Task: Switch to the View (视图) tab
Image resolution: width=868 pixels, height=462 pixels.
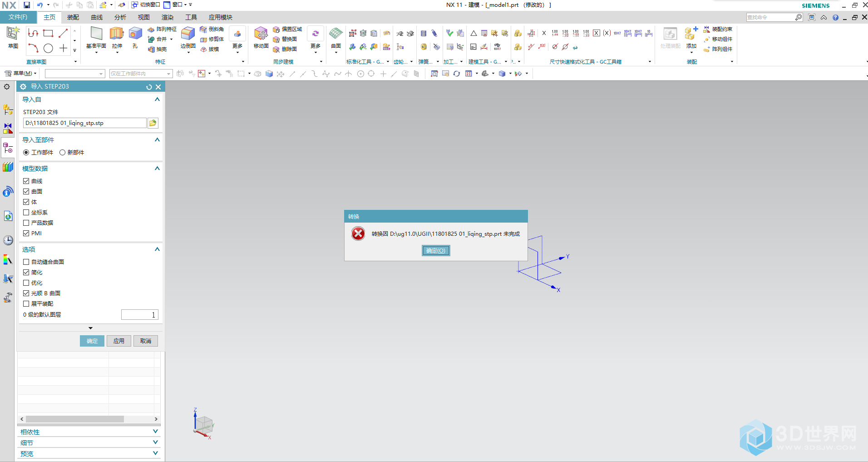Action: point(144,17)
